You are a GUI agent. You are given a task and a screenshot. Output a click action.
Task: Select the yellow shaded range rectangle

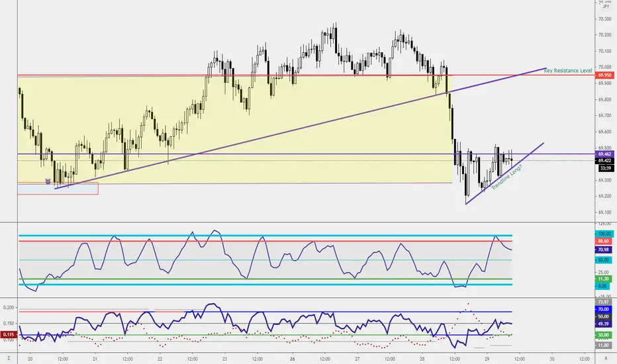(x=235, y=130)
